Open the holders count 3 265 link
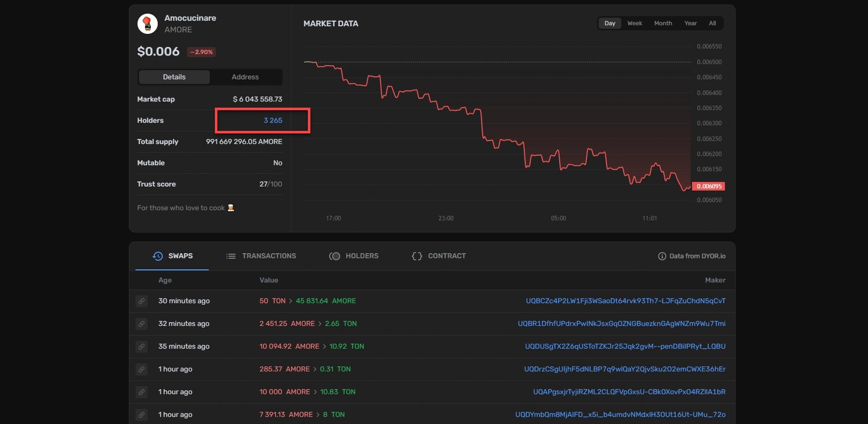 [273, 120]
